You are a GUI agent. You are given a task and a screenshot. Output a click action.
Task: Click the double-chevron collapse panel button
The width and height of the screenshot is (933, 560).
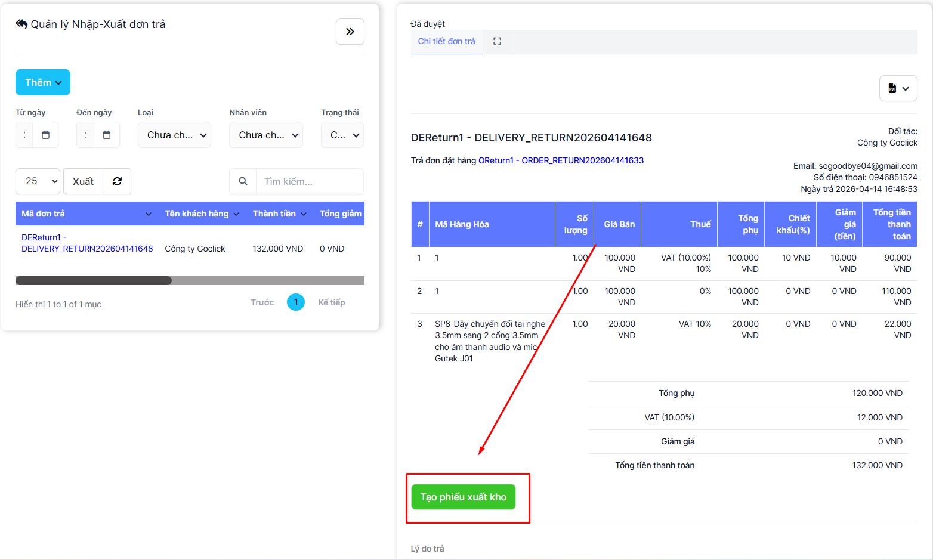[x=350, y=32]
